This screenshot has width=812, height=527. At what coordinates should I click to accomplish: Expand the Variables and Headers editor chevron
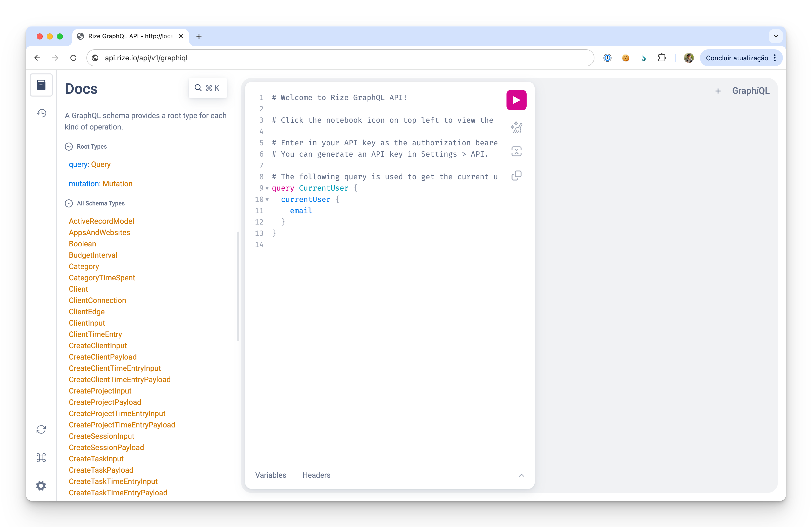click(521, 475)
